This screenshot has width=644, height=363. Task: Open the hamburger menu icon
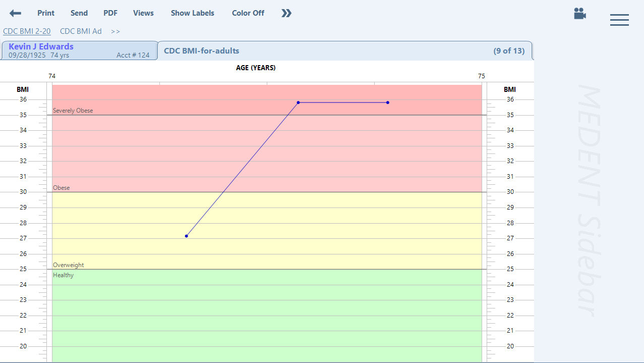pos(619,20)
